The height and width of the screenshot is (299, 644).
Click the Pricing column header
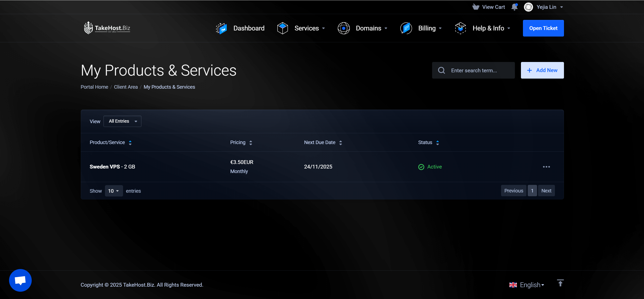click(238, 142)
